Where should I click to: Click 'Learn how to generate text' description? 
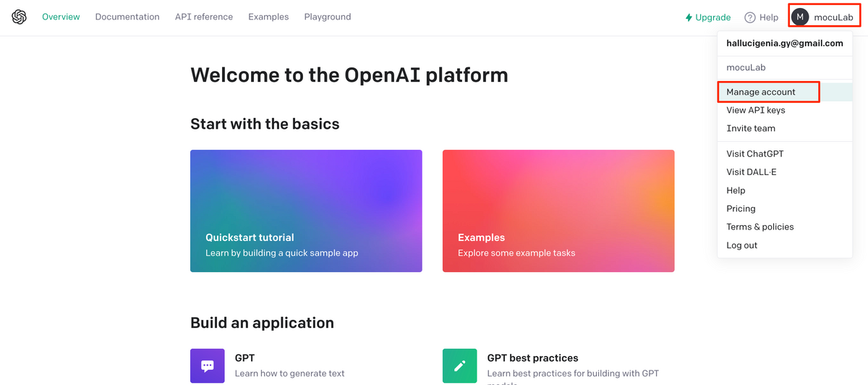click(289, 373)
